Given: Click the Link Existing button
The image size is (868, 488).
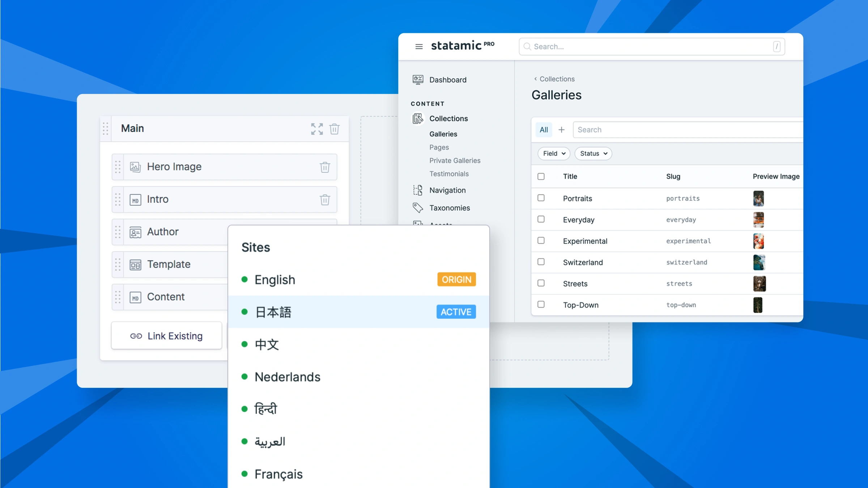Looking at the screenshot, I should pos(166,336).
